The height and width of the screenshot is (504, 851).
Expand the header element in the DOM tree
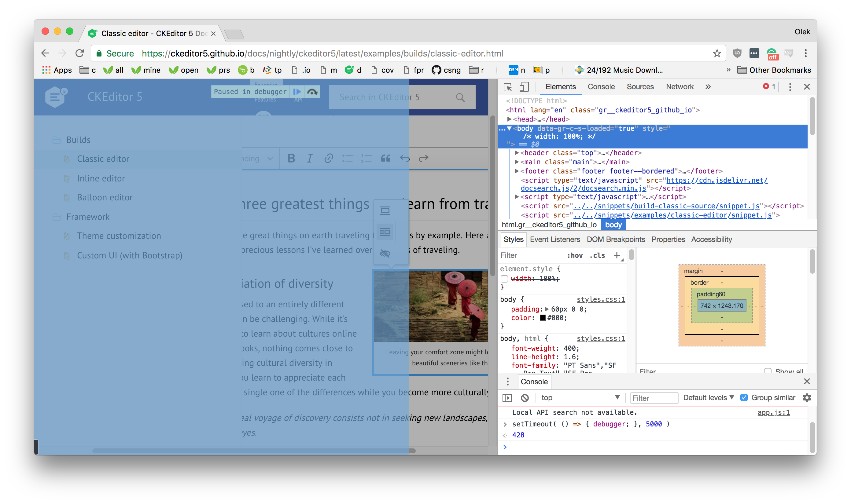click(x=517, y=153)
